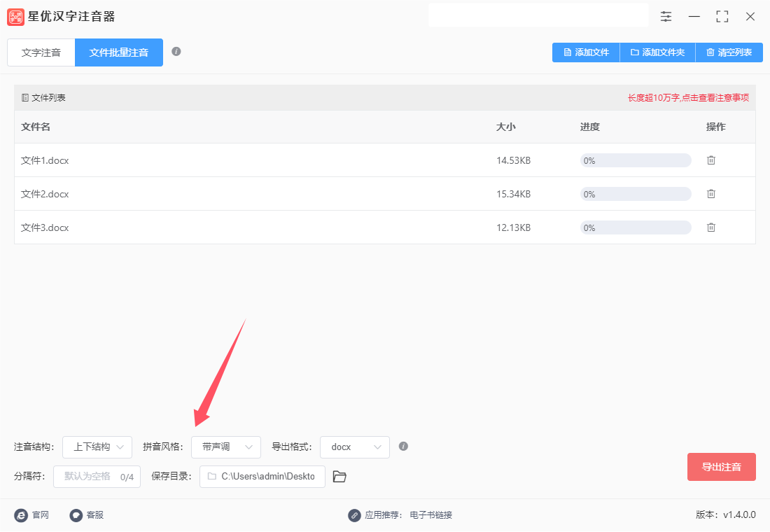Open the 拼音风格 dropdown showing 带声调

click(x=226, y=447)
